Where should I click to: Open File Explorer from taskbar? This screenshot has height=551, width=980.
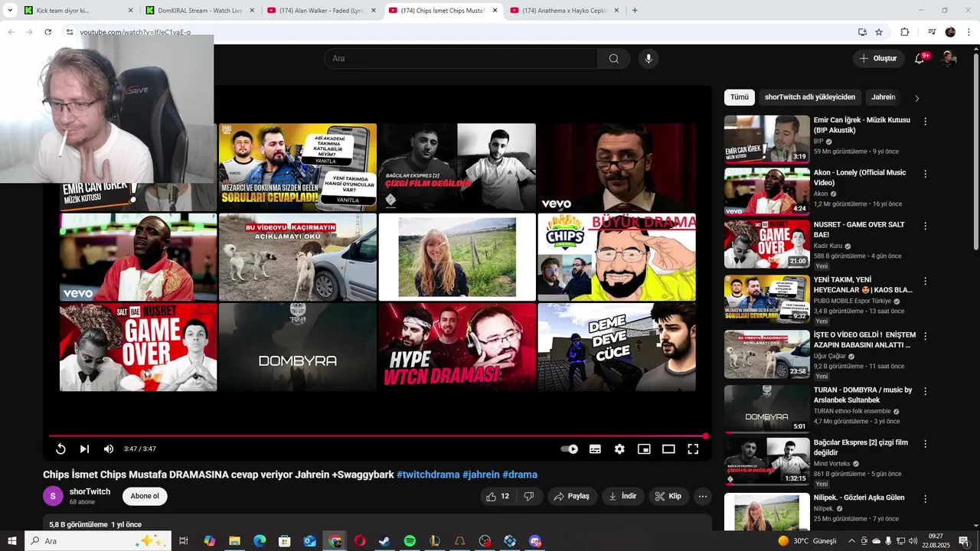[234, 541]
